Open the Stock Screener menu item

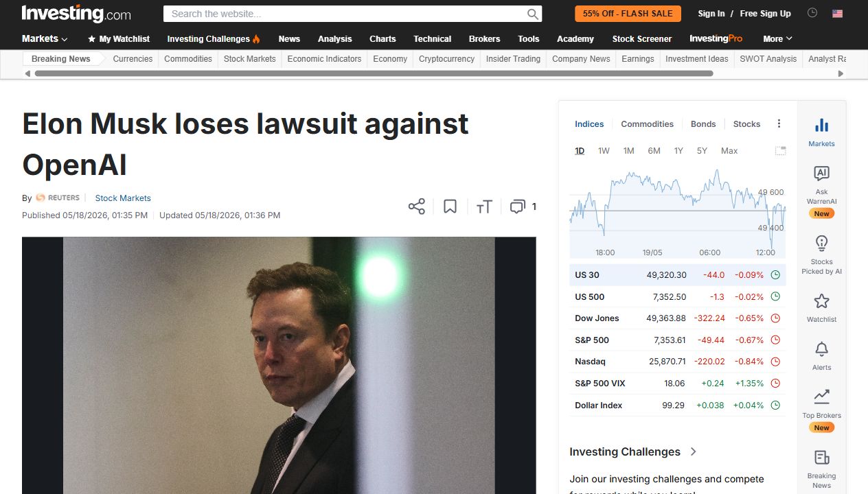pyautogui.click(x=642, y=39)
